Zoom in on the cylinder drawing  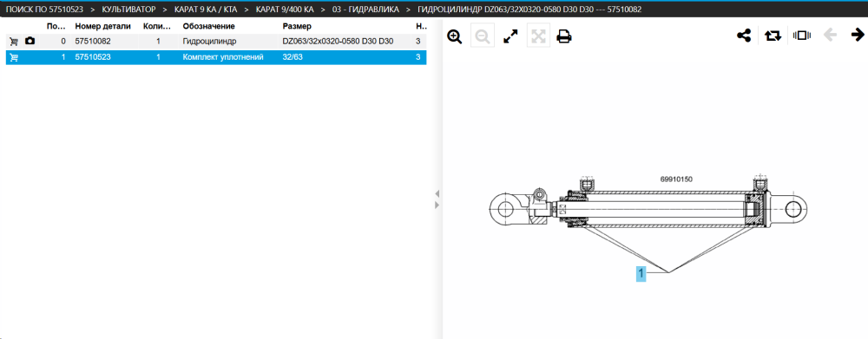point(455,36)
